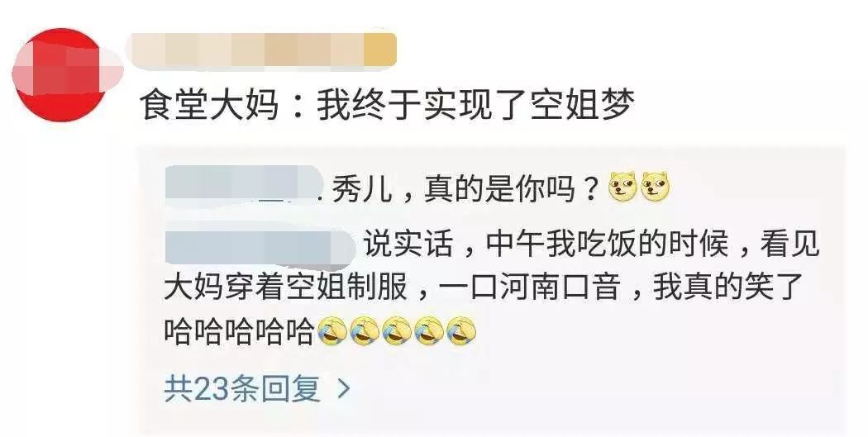Tap the second laughing-crying emoji
Screen dimensions: 868x437
click(365, 331)
